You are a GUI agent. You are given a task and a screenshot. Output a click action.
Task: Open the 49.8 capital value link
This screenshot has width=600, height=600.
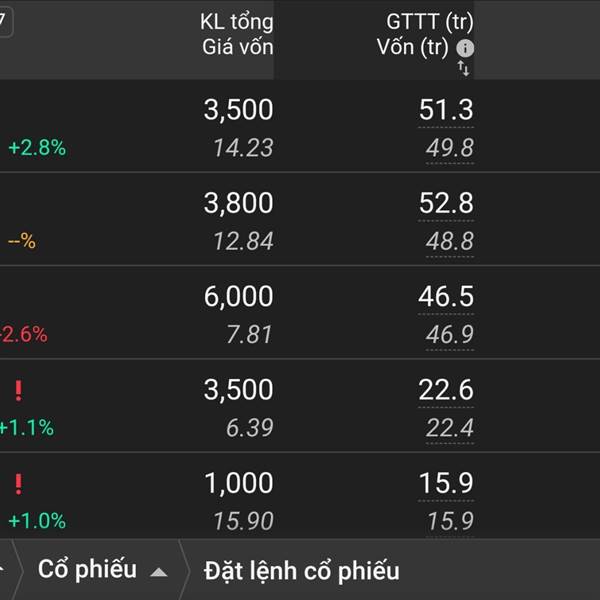pyautogui.click(x=450, y=148)
